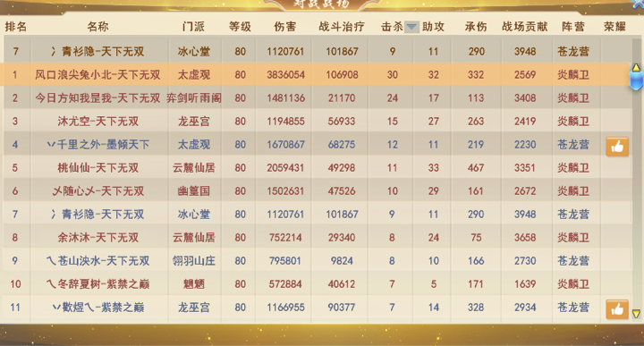The width and height of the screenshot is (644, 346).
Task: Click the 等级 column header
Action: click(240, 27)
